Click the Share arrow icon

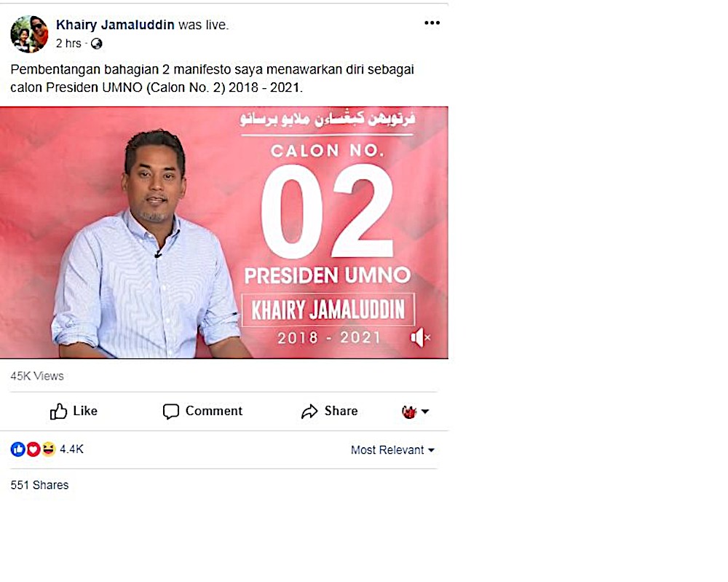click(309, 412)
